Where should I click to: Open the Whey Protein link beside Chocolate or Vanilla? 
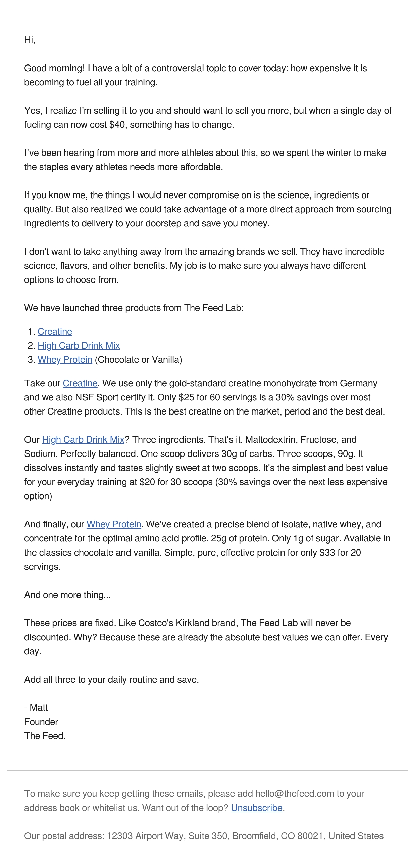click(65, 360)
